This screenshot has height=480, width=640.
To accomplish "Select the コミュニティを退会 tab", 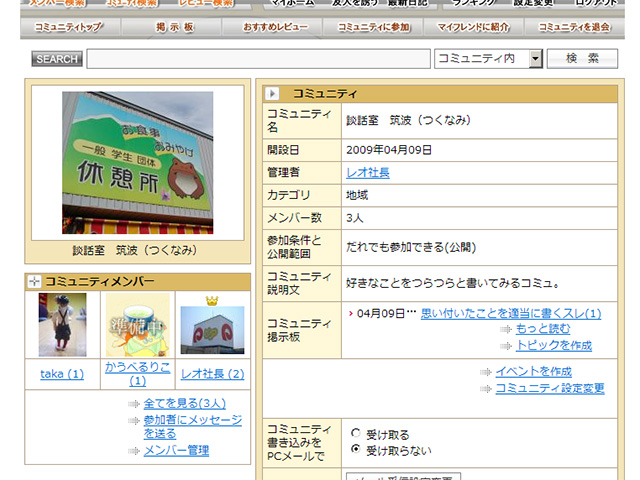I will [574, 27].
